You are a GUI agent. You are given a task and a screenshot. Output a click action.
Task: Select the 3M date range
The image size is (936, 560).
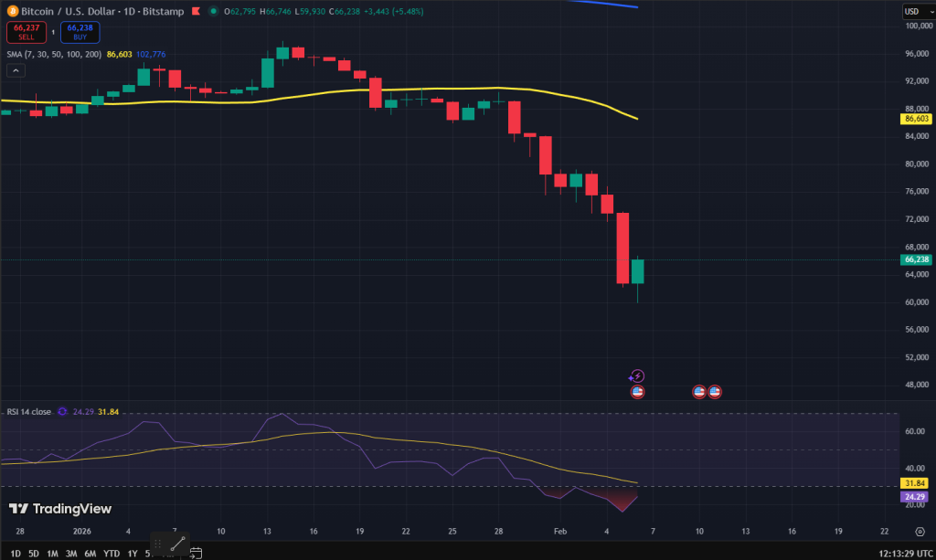tap(71, 554)
